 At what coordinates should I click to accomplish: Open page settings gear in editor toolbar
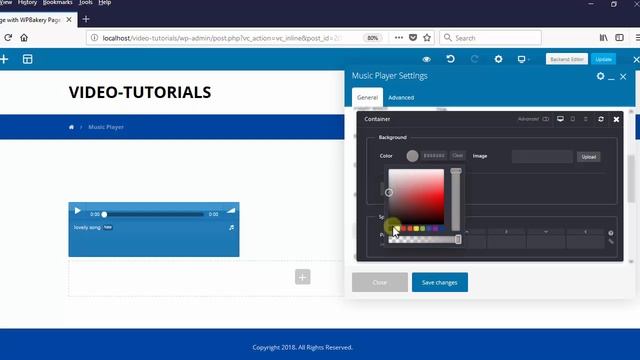(x=498, y=59)
